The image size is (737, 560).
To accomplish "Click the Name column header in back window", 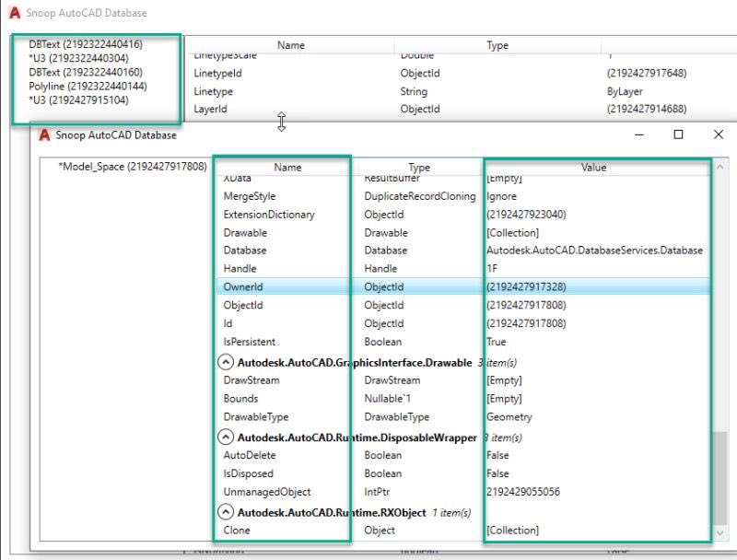I will (291, 45).
